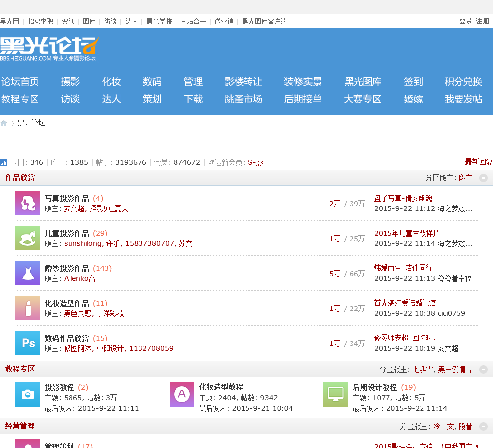
Task: Open the 写真摄影作品 pink portrait forum icon
Action: 28,203
